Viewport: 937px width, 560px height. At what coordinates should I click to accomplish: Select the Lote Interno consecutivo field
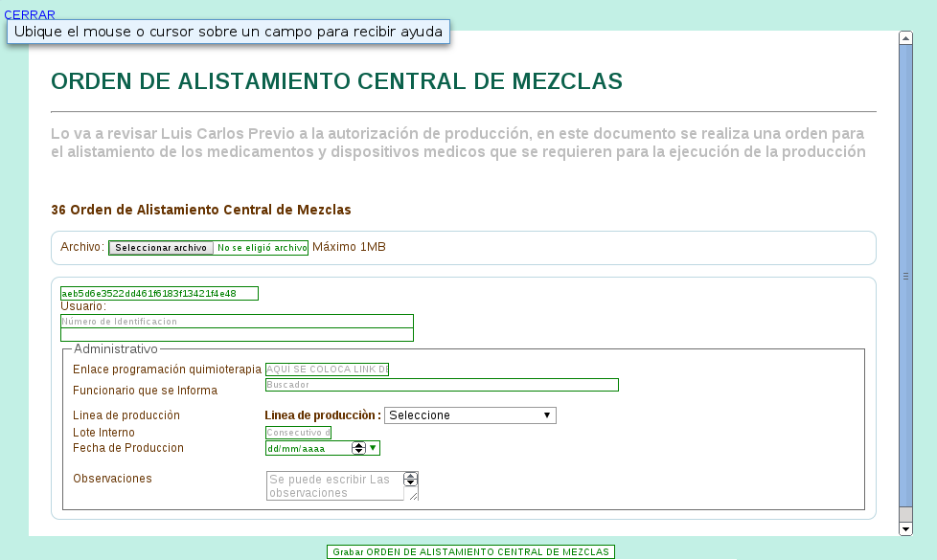click(x=297, y=433)
